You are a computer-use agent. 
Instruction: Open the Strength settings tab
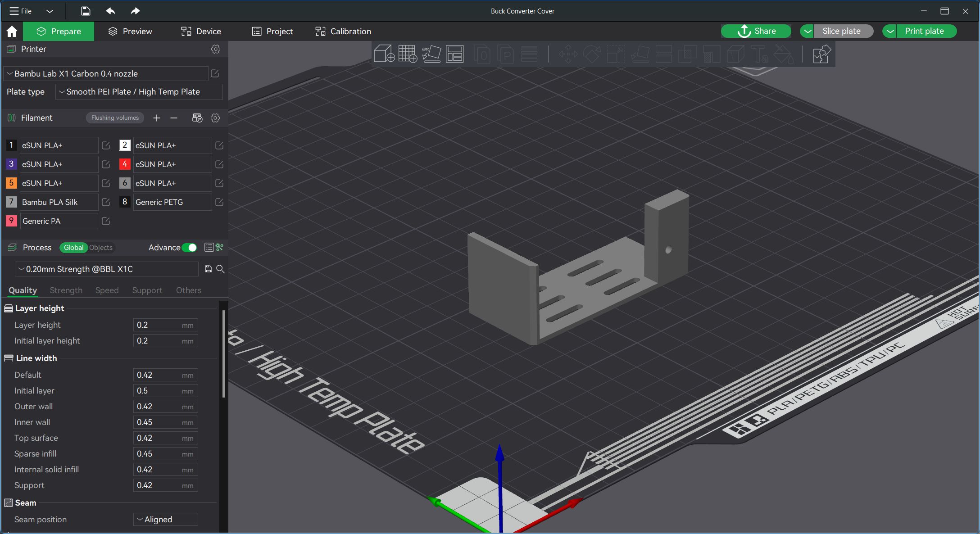pos(66,290)
